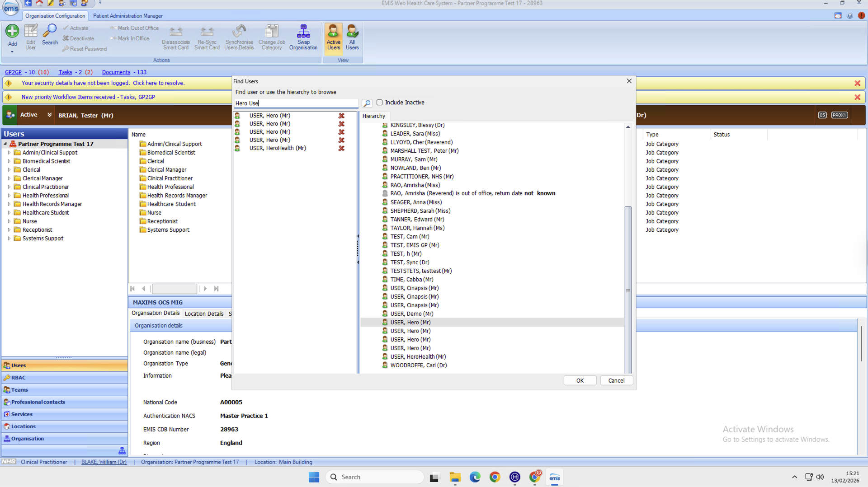Click Cancel in Find Users dialog
This screenshot has height=487, width=868.
click(x=616, y=380)
